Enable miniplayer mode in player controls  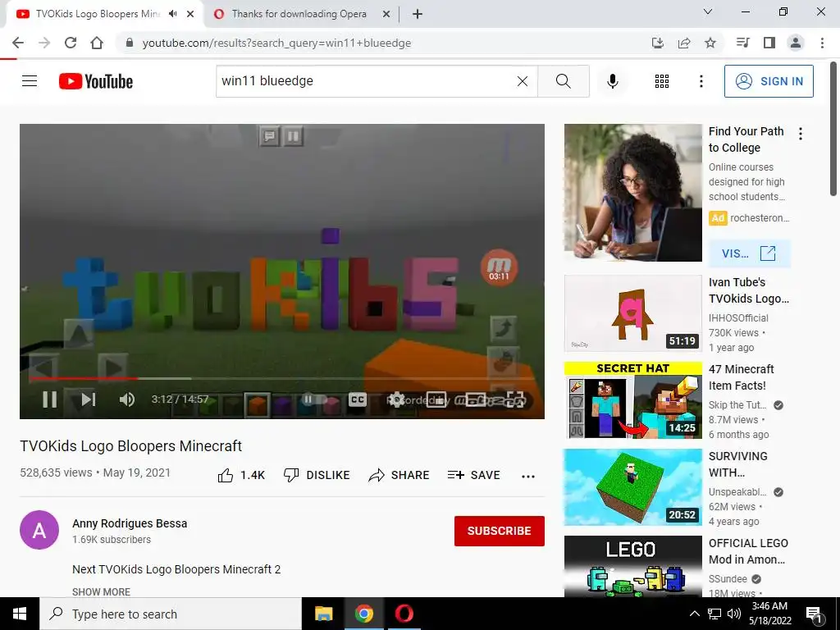(x=436, y=399)
